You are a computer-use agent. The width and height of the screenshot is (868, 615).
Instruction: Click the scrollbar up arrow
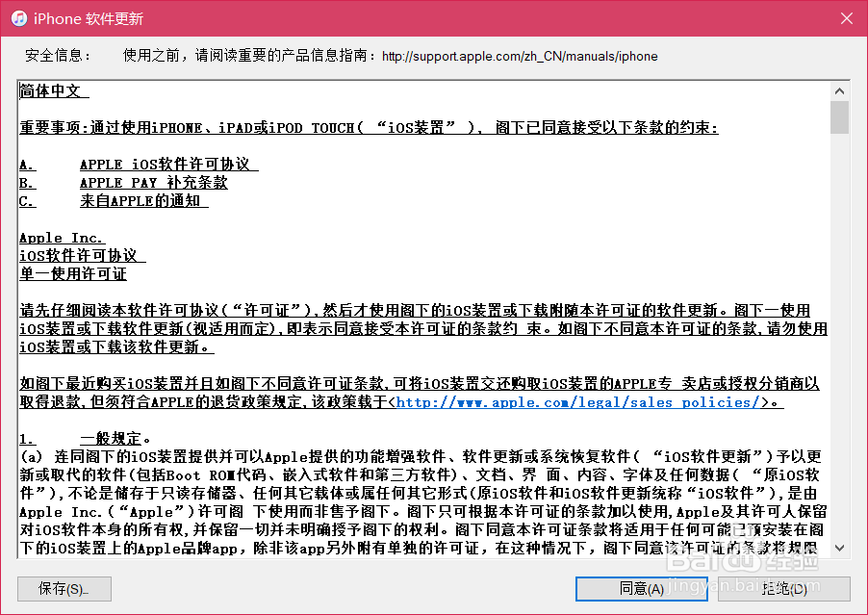pos(838,90)
